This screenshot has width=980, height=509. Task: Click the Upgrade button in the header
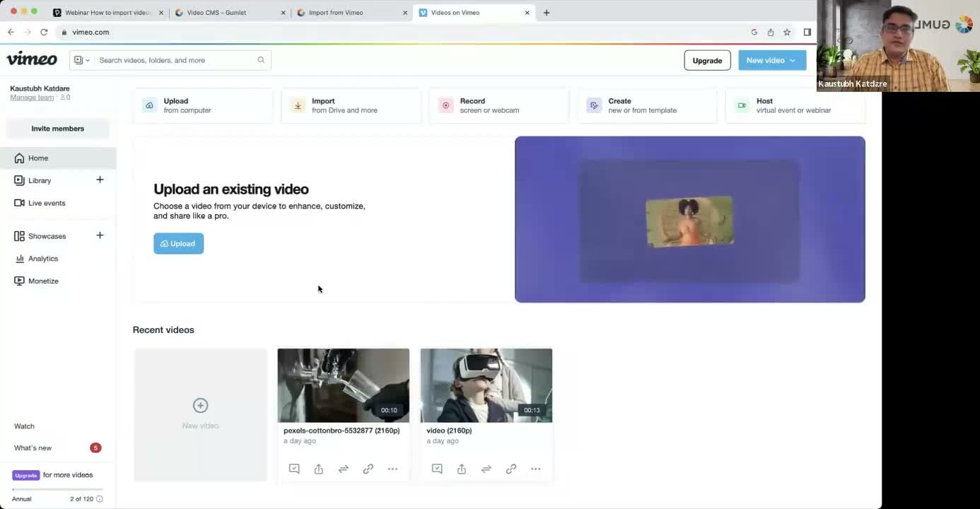click(x=706, y=60)
